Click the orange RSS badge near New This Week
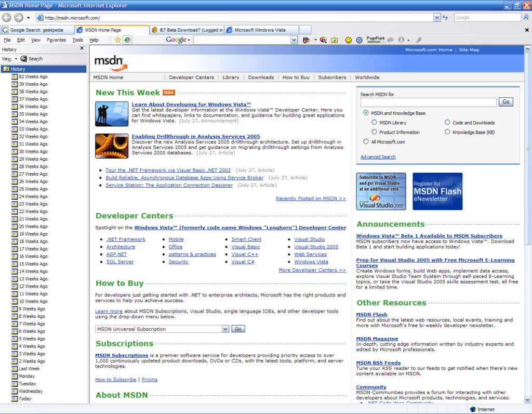This screenshot has width=532, height=414. click(x=169, y=93)
